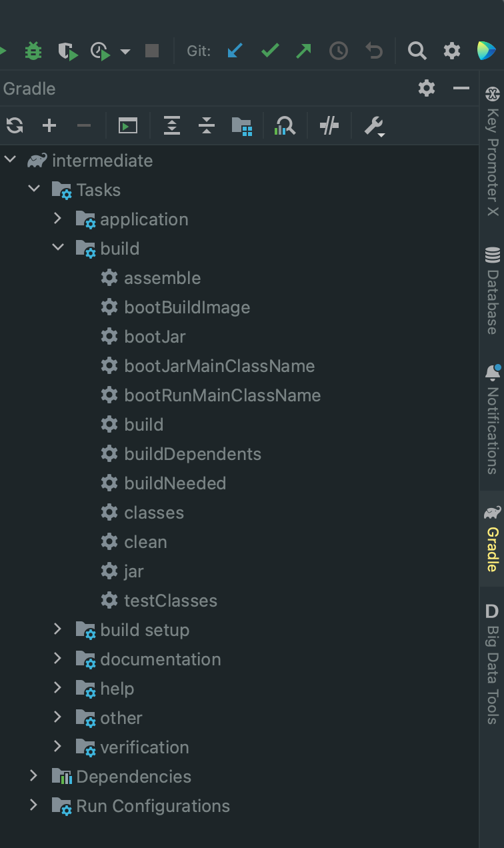This screenshot has width=504, height=848.
Task: Expand the verification task group
Action: (57, 747)
